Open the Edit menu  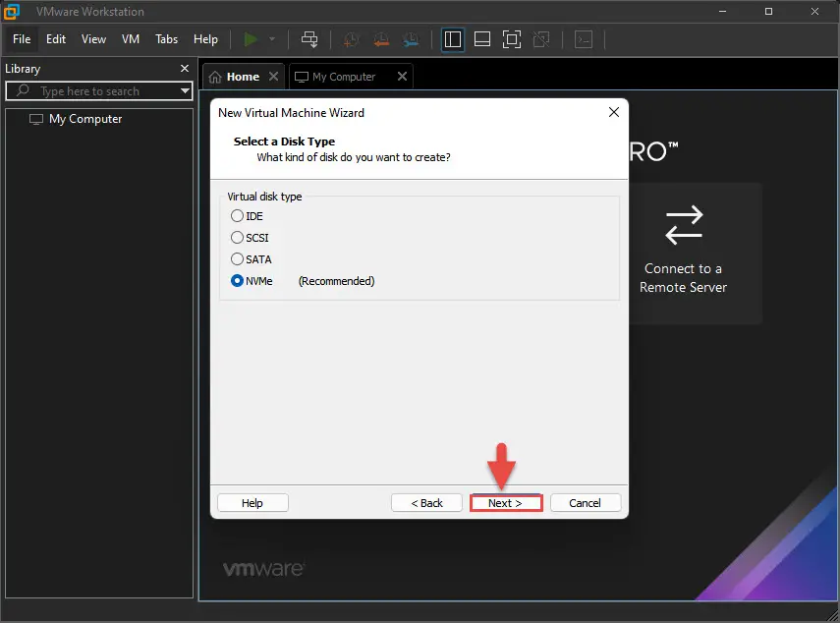coord(56,39)
